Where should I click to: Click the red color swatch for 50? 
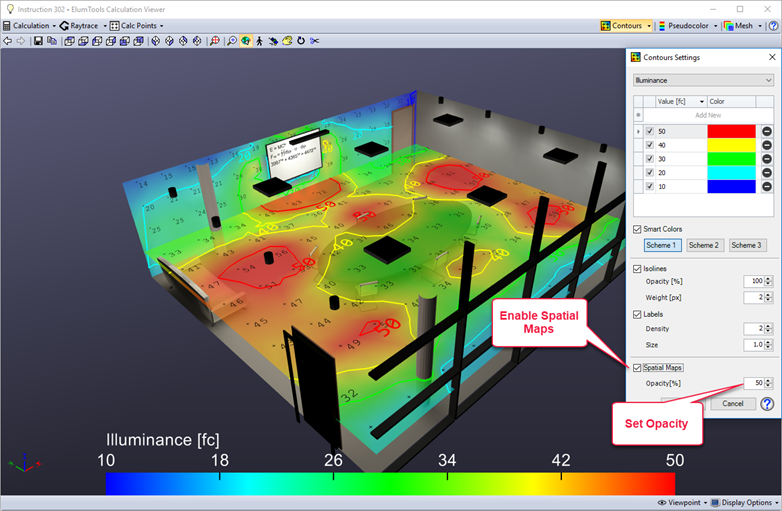click(x=731, y=131)
